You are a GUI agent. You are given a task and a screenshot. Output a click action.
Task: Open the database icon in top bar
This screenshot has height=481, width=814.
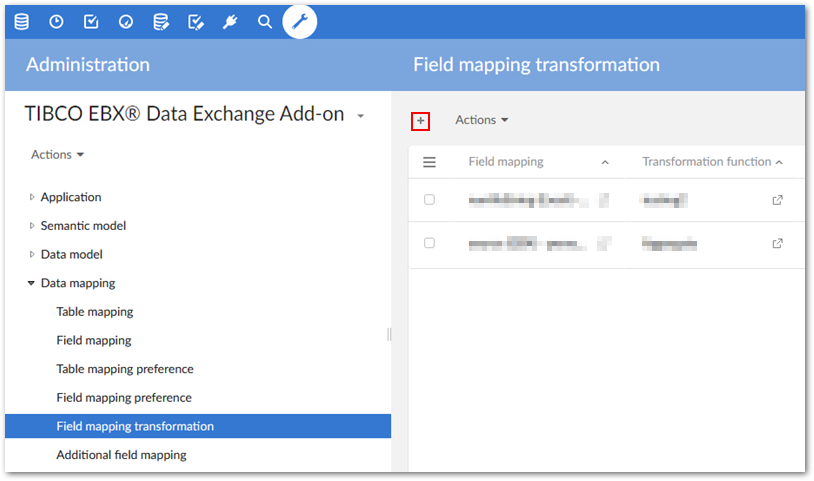pos(21,21)
